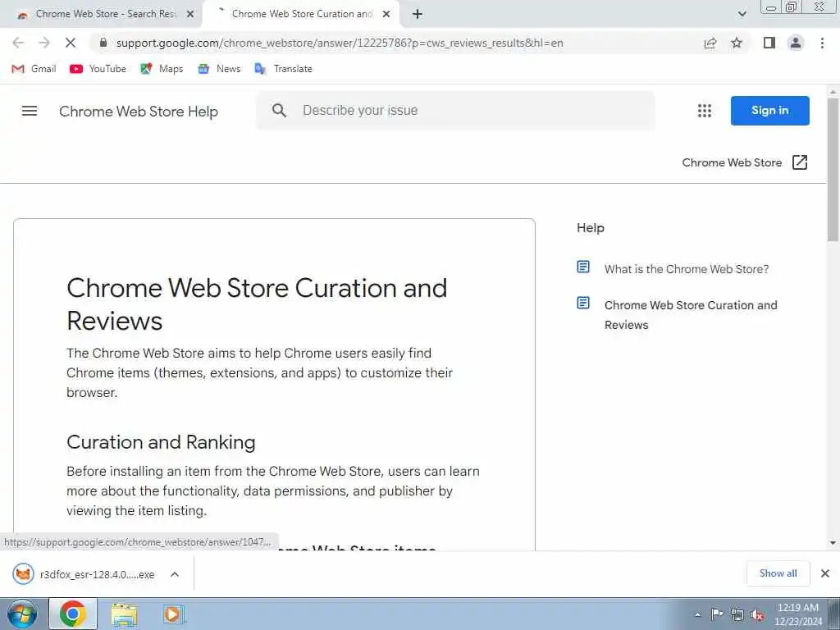The image size is (840, 630).
Task: Bookmark this tab with star icon
Action: click(x=737, y=43)
